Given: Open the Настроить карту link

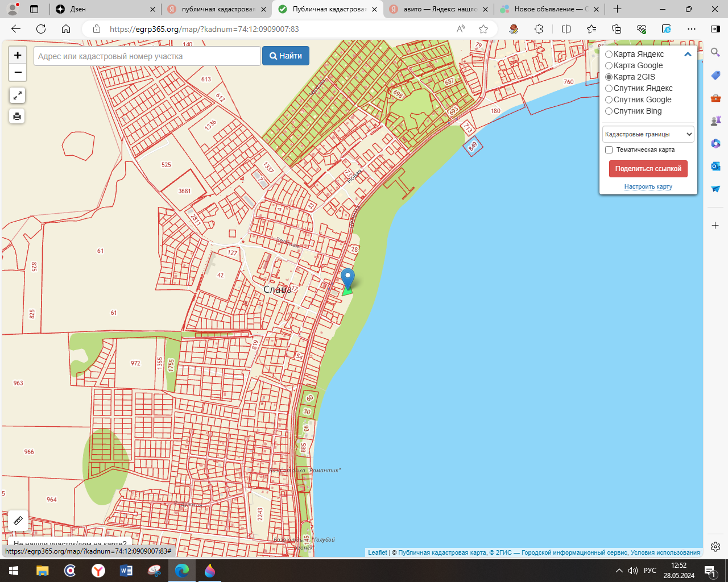Looking at the screenshot, I should pos(648,186).
